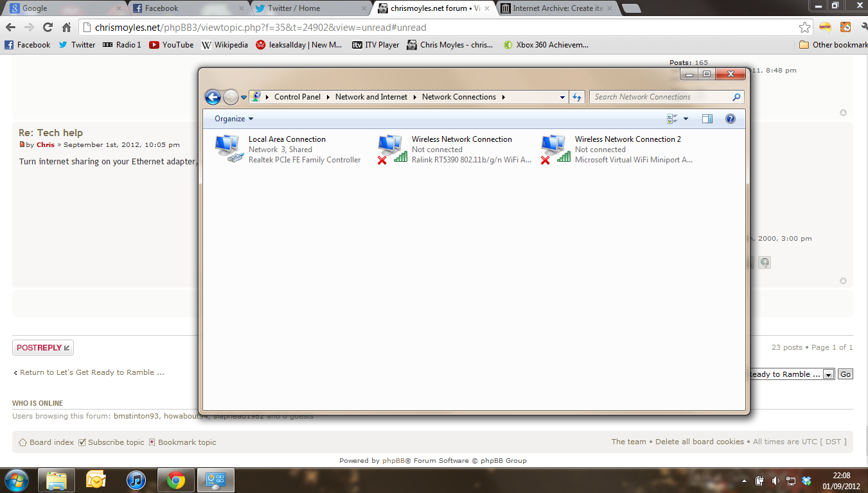
Task: Click Chrome home button
Action: [66, 28]
